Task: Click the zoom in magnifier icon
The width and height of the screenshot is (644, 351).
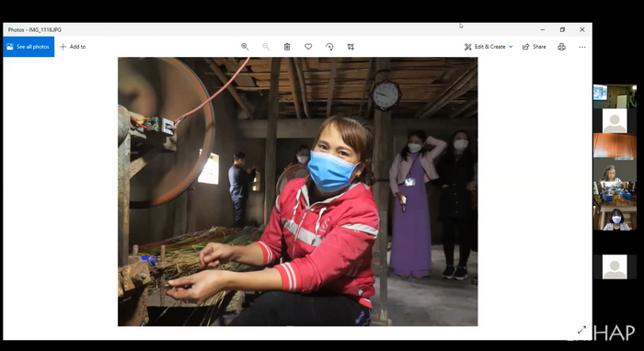Action: point(245,47)
